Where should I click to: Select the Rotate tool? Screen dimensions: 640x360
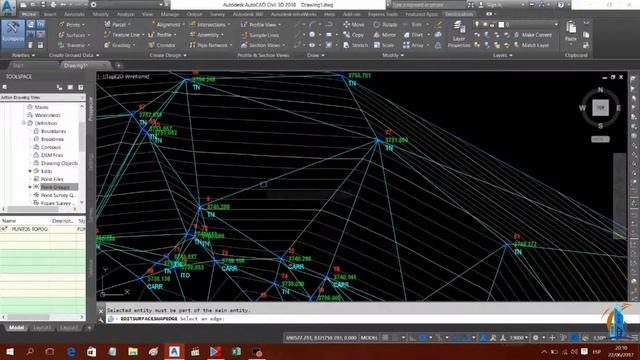tap(385, 24)
